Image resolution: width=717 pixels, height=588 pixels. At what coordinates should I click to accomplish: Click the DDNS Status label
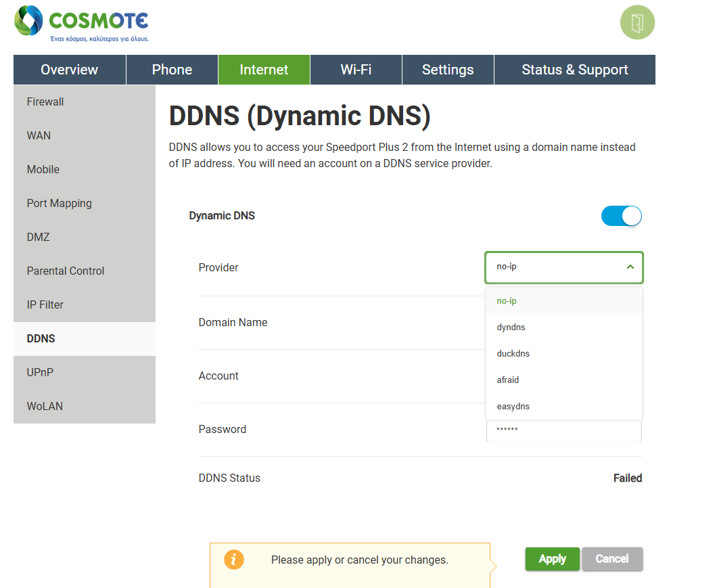tap(229, 478)
